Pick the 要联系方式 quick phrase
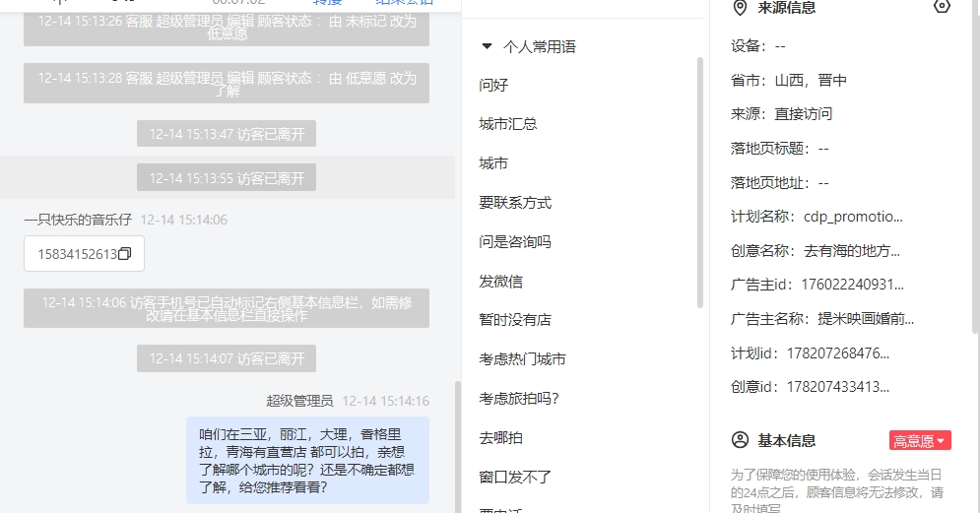Screen dimensions: 980x513 (516, 203)
